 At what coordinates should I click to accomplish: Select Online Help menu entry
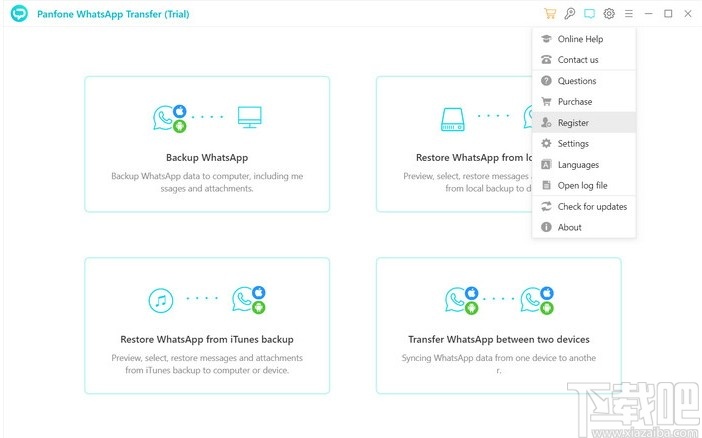(x=584, y=39)
